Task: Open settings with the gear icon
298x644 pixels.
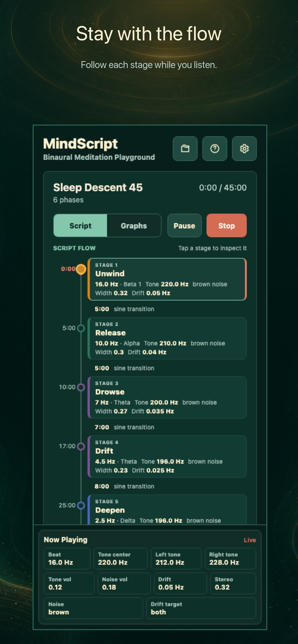Action: click(244, 149)
